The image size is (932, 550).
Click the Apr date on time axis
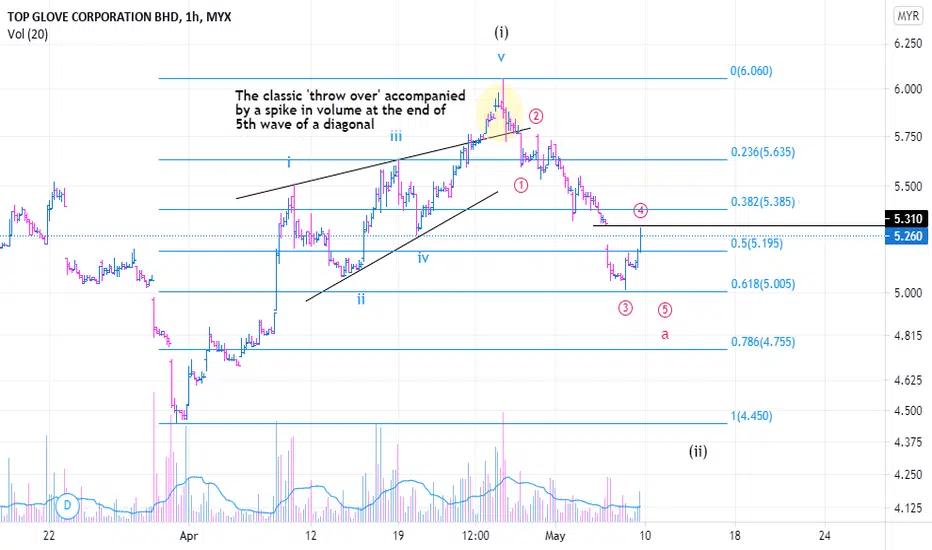[x=188, y=536]
